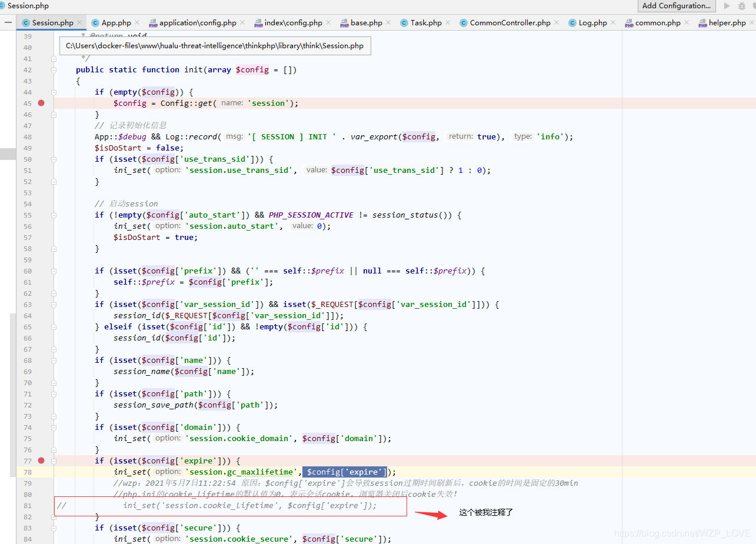Click the hide-gutter minus icon above line numbers
756x544 pixels.
pyautogui.click(x=8, y=22)
